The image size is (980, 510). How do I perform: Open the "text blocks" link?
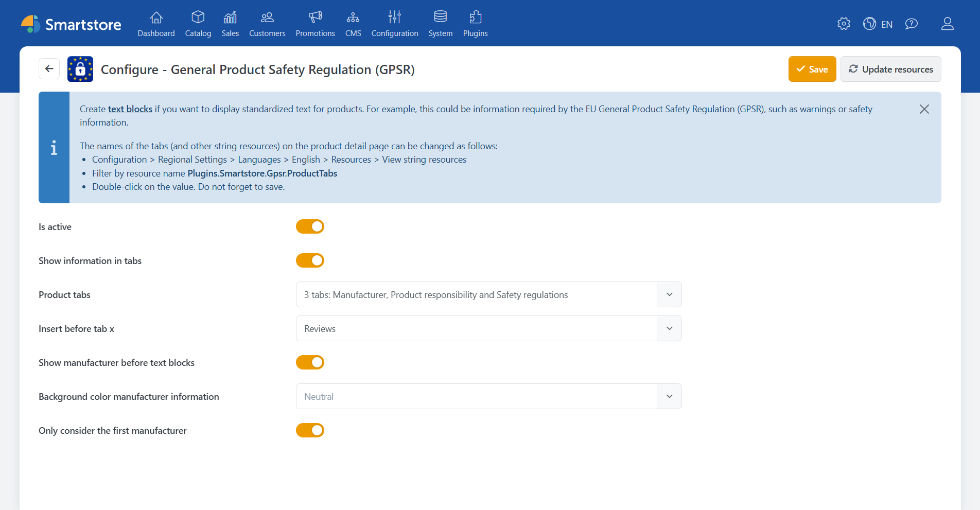tap(130, 109)
